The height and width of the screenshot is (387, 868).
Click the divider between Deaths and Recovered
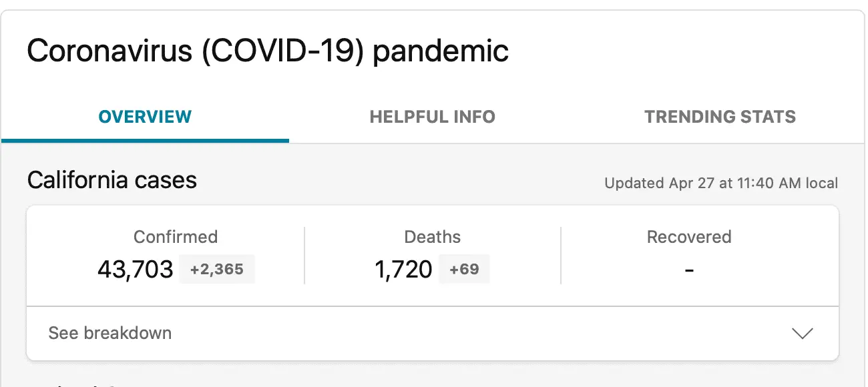click(x=561, y=256)
